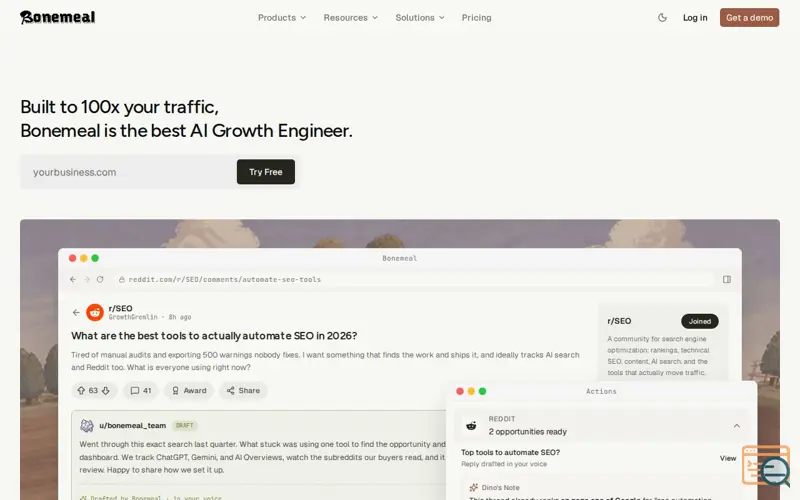Click the green dot of Bonemeal browser window
Image resolution: width=800 pixels, height=500 pixels.
[x=95, y=258]
